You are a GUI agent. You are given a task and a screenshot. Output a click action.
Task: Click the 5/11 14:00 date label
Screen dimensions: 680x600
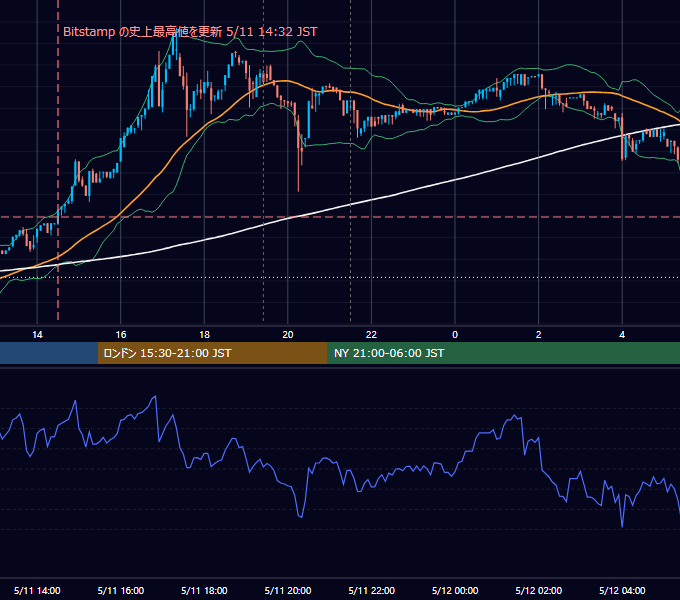37,590
